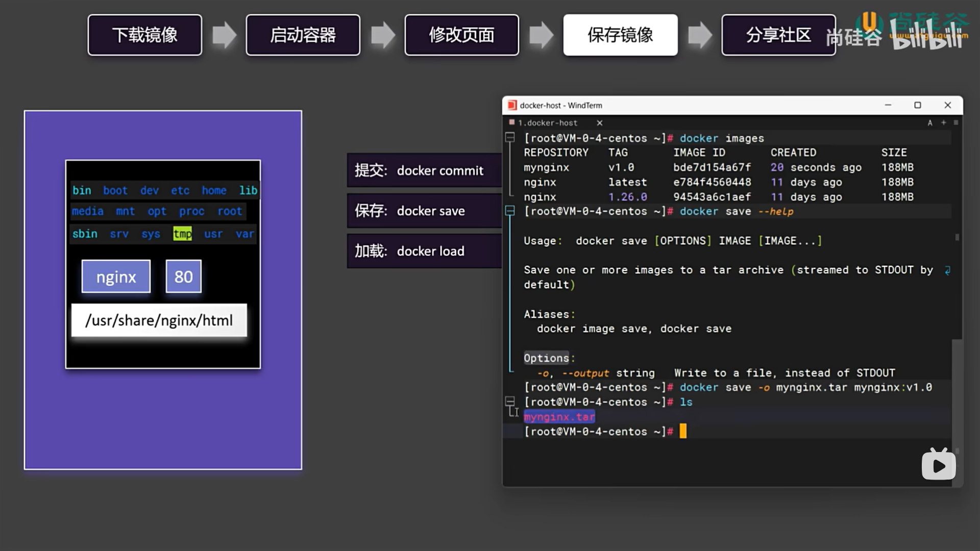
Task: Select the 修改页面 step box
Action: (462, 35)
